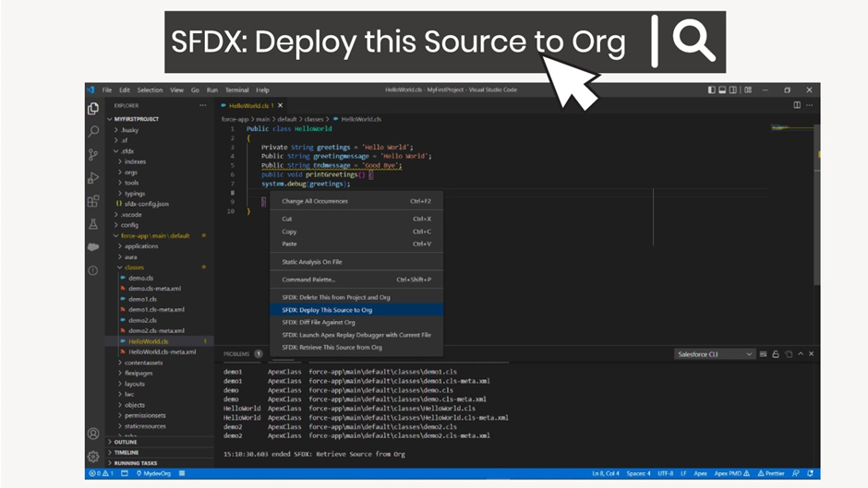
Task: Open the Salesforce CLI output channel dropdown
Action: [715, 354]
